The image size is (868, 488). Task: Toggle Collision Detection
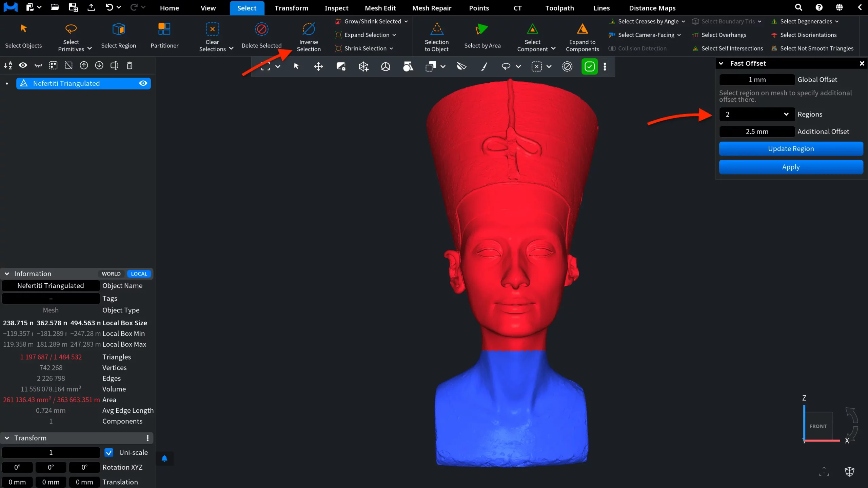pyautogui.click(x=637, y=48)
